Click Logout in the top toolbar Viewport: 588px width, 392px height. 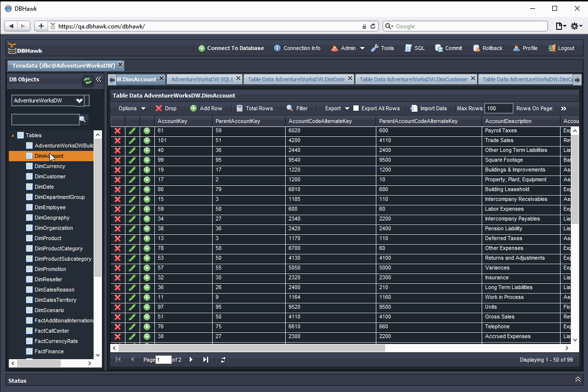[561, 48]
